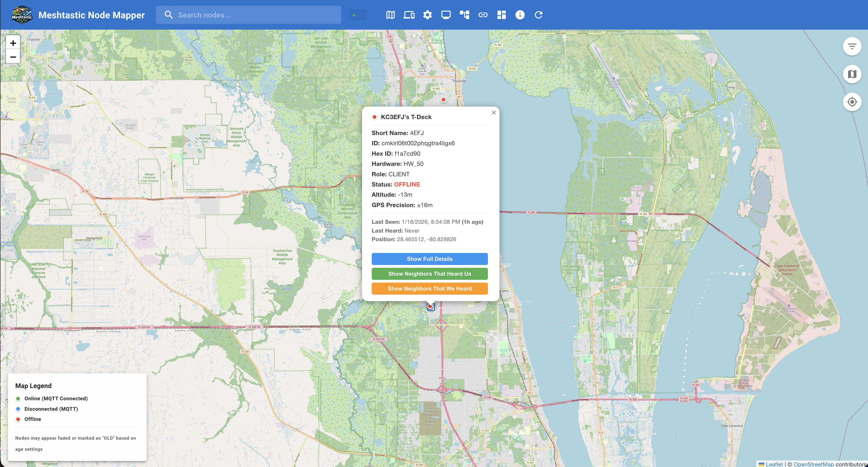This screenshot has height=467, width=868.
Task: Click Show Neighbors That Heard Us
Action: [x=430, y=273]
